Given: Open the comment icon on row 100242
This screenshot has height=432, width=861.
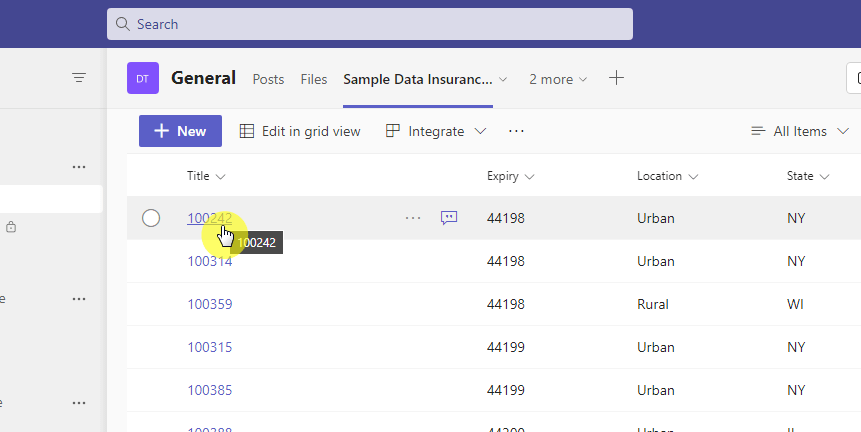Looking at the screenshot, I should point(449,218).
